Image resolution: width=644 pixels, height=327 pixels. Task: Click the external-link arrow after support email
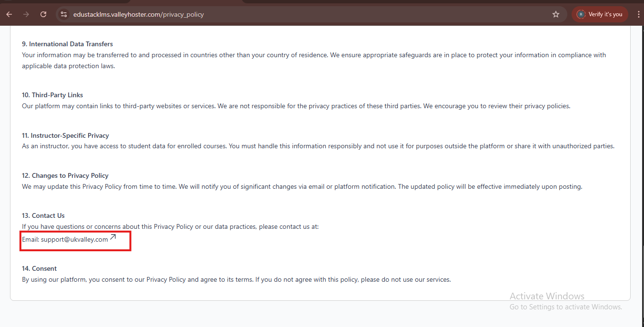tap(113, 237)
